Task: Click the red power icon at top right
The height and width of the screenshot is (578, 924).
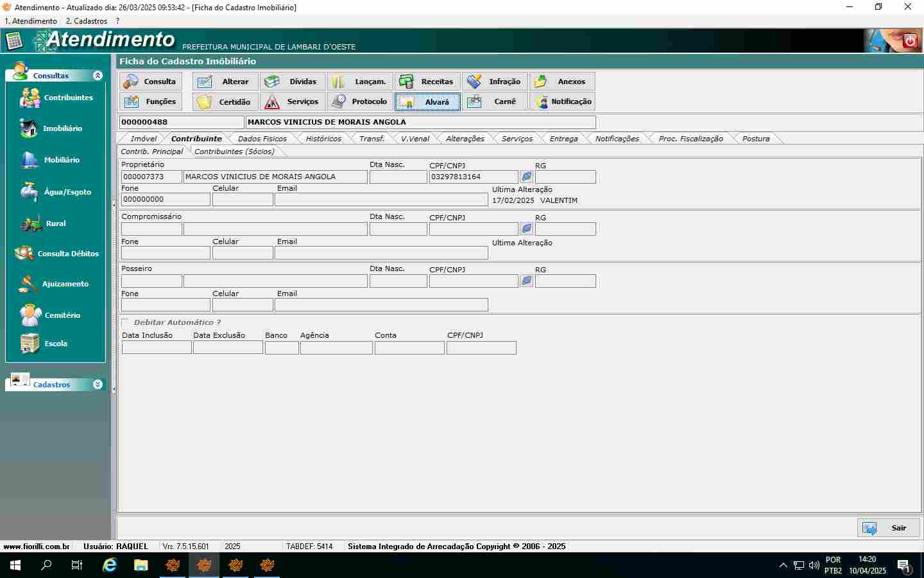Action: [x=910, y=41]
